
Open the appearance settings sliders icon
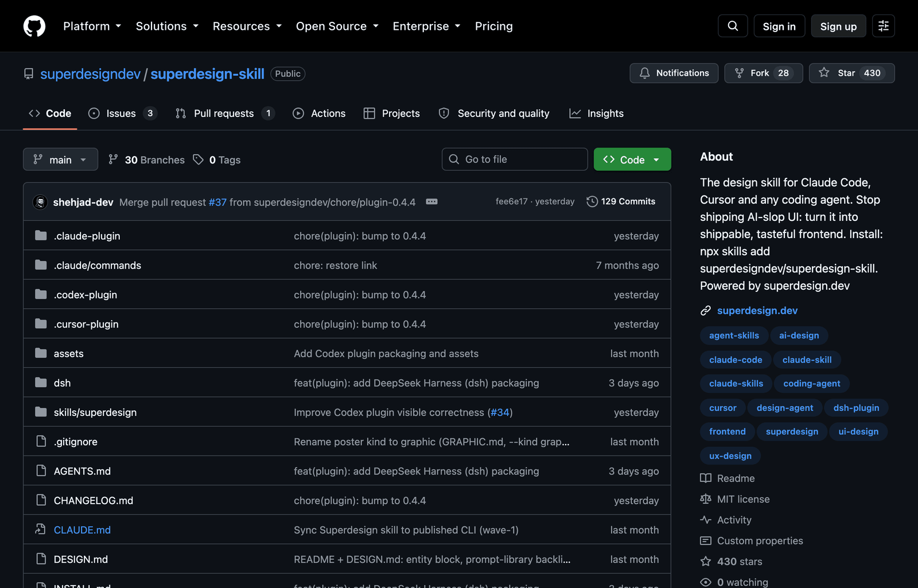pyautogui.click(x=884, y=26)
